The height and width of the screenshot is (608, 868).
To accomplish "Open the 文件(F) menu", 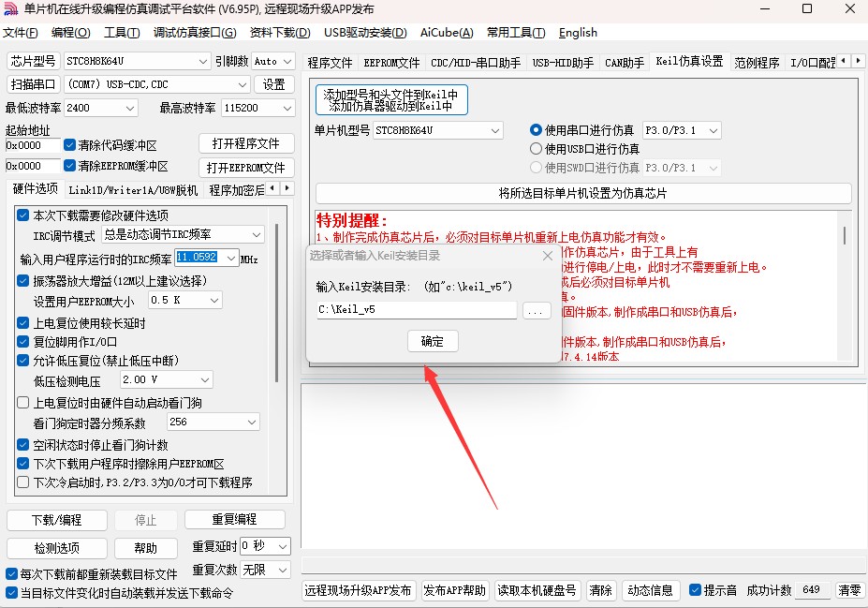I will click(21, 33).
